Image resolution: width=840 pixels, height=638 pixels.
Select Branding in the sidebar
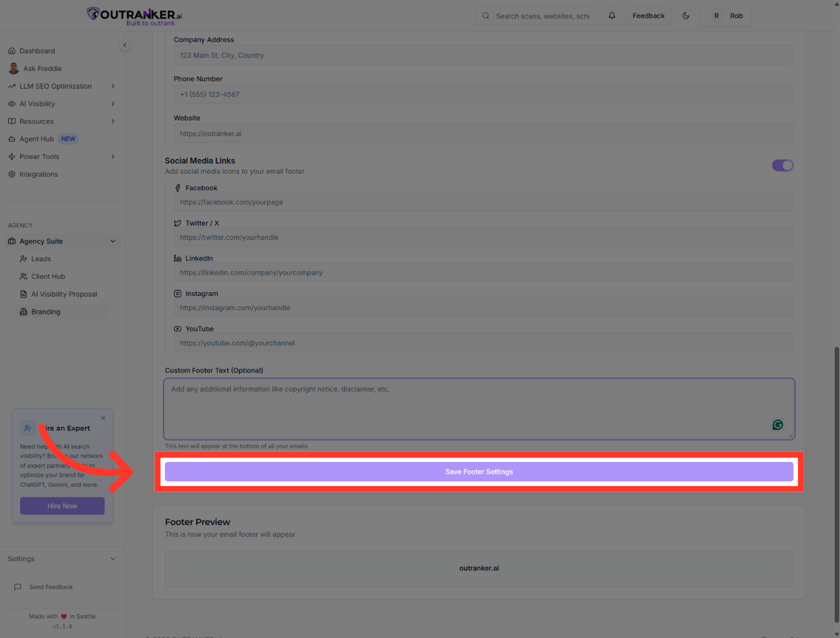coord(63,312)
